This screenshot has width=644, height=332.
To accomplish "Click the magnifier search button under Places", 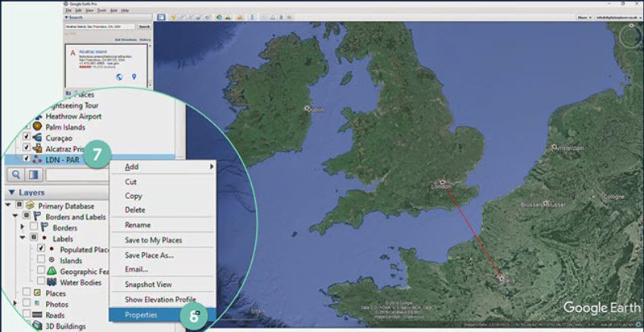I will 16,175.
